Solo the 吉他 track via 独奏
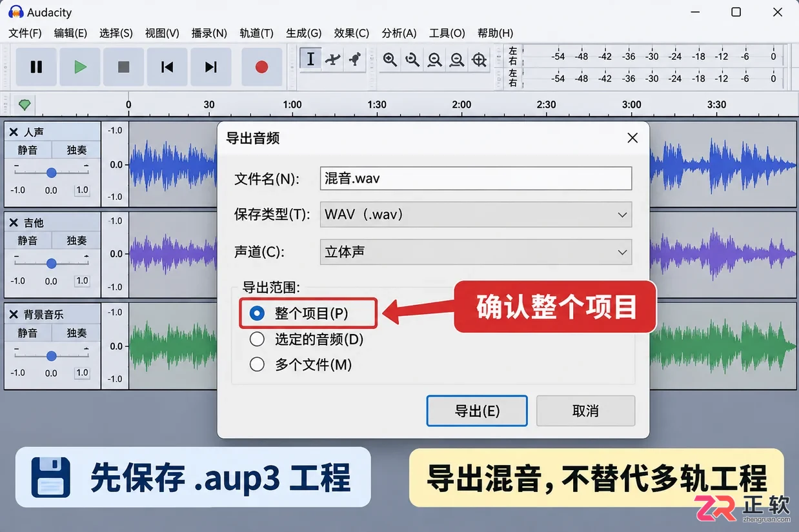799x532 pixels. 77,241
